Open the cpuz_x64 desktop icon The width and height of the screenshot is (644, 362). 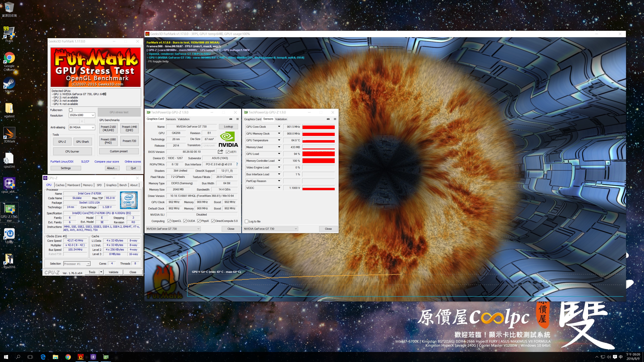point(9,185)
